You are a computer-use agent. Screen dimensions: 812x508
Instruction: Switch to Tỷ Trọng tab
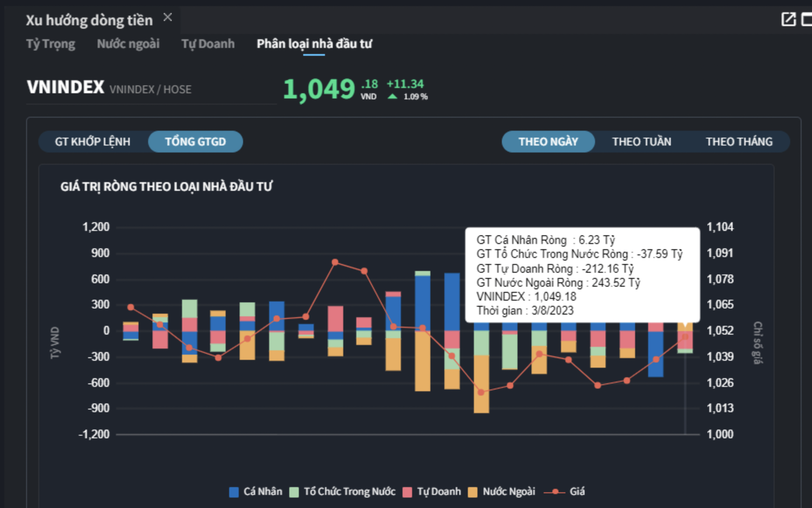point(51,44)
